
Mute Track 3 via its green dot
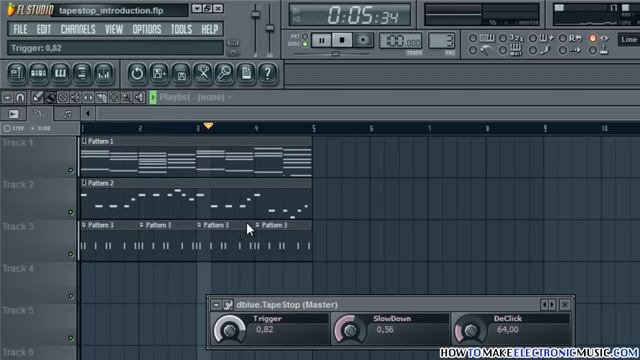[71, 254]
